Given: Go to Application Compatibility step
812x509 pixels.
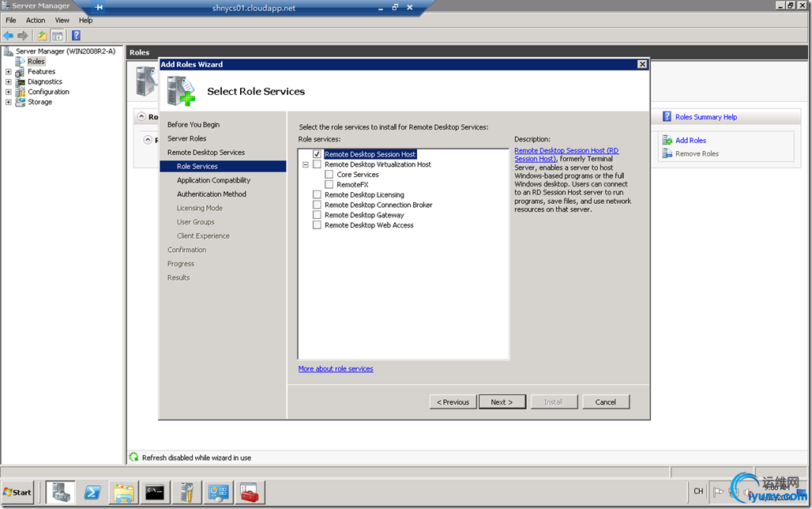Looking at the screenshot, I should (x=213, y=180).
